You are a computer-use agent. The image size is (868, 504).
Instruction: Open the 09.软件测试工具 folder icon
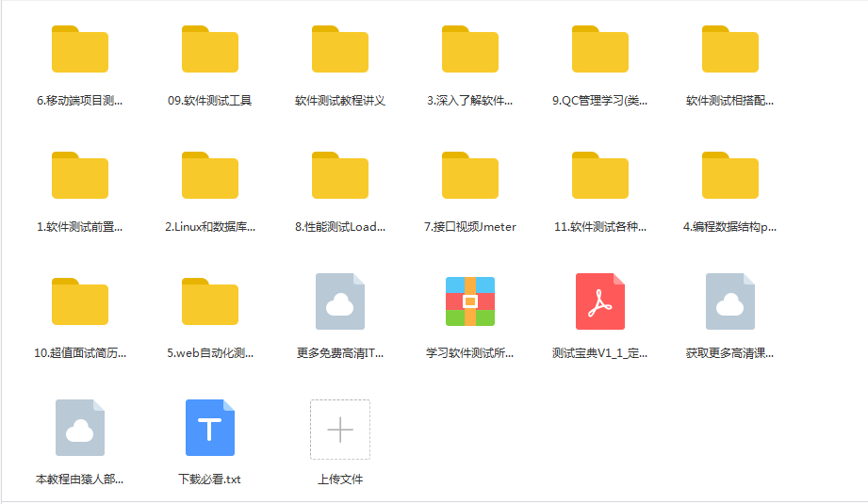pyautogui.click(x=210, y=49)
